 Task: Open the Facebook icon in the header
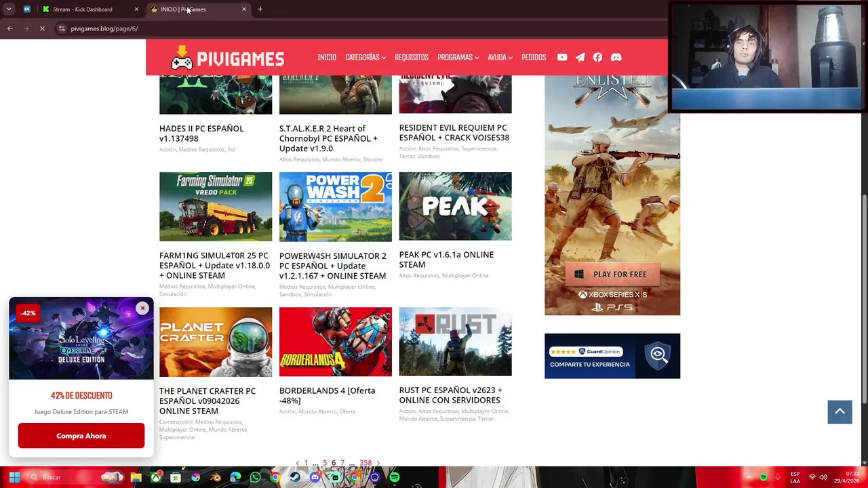(597, 58)
